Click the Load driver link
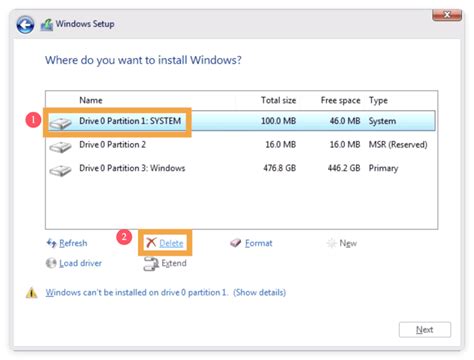 (80, 263)
